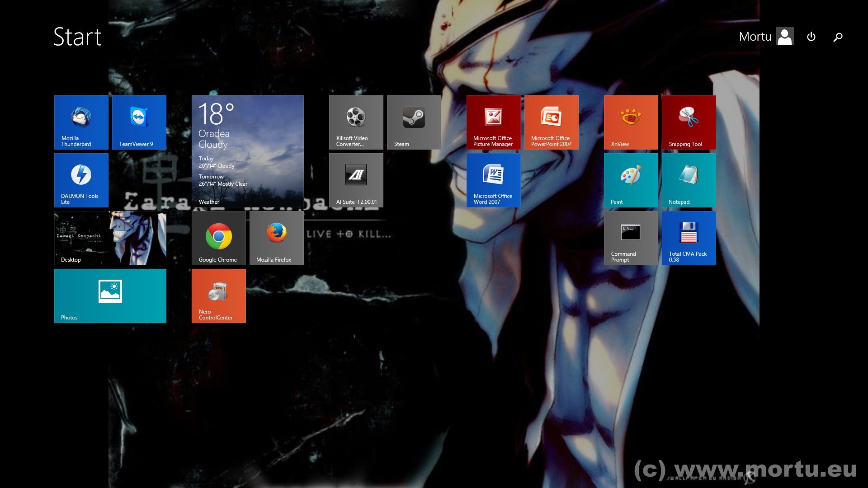Launch Snipping Tool tile
868x488 pixels.
click(689, 122)
